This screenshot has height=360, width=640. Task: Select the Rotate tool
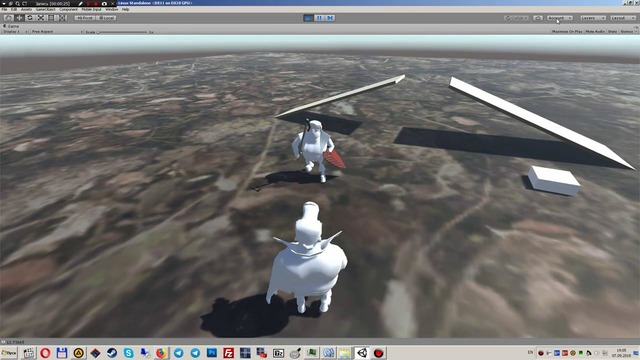pyautogui.click(x=30, y=18)
